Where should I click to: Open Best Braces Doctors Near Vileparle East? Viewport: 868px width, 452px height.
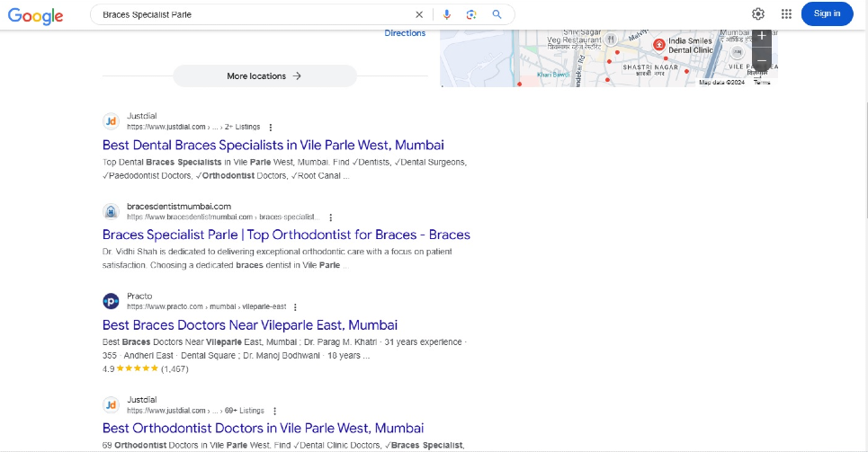coord(250,324)
